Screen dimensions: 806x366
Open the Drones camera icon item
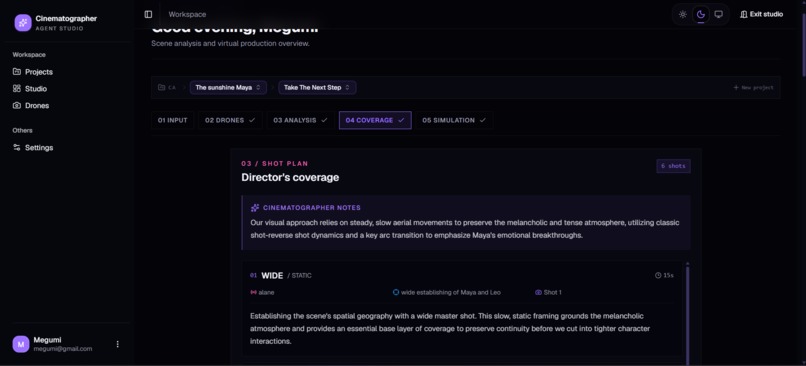[17, 105]
